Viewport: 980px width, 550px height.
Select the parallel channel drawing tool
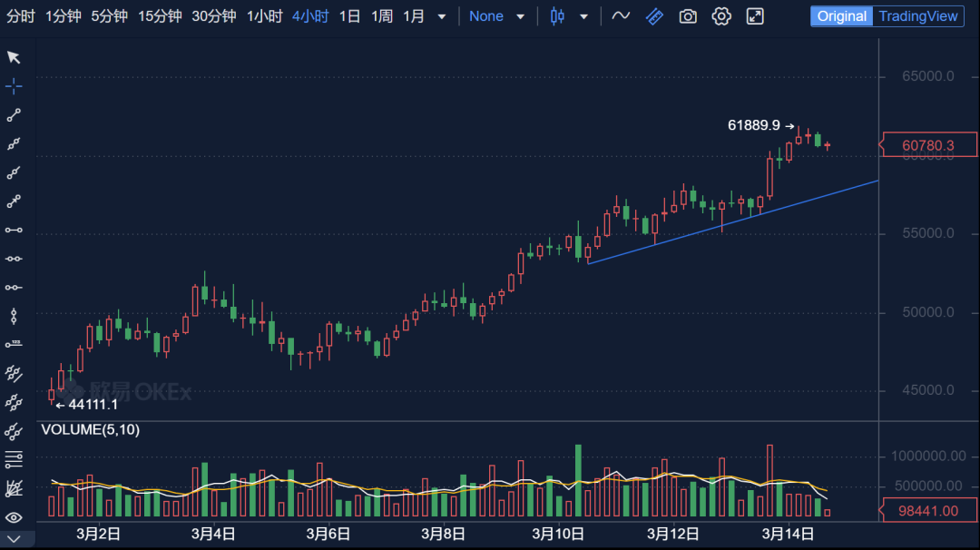14,374
